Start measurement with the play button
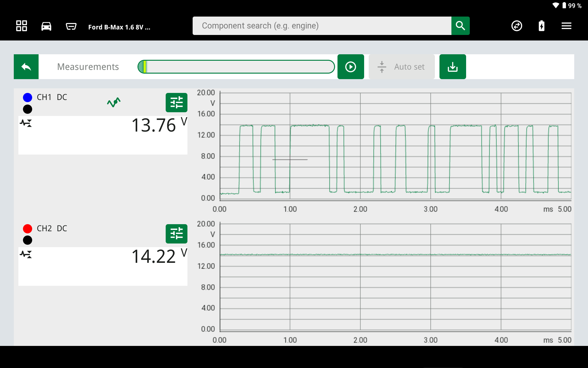Image resolution: width=588 pixels, height=368 pixels. [351, 67]
